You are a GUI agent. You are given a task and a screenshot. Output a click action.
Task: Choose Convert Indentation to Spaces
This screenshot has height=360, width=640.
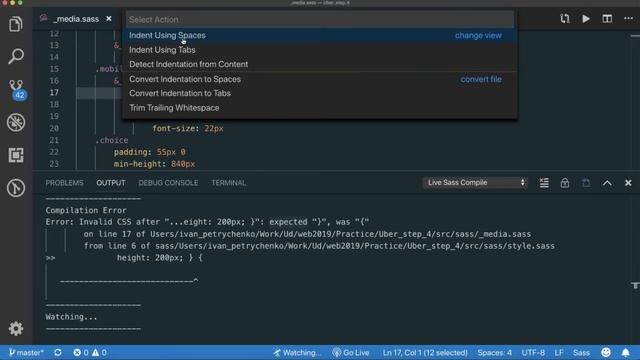320,79
